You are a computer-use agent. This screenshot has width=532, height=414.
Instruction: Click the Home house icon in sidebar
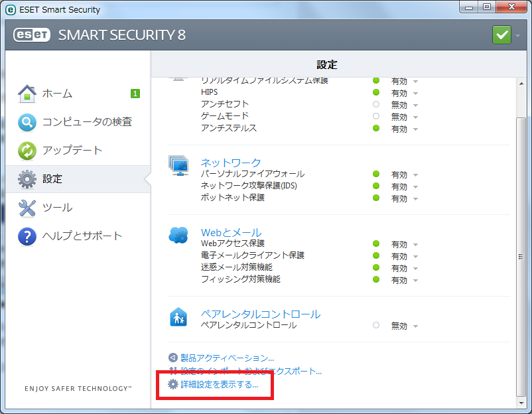coord(27,94)
